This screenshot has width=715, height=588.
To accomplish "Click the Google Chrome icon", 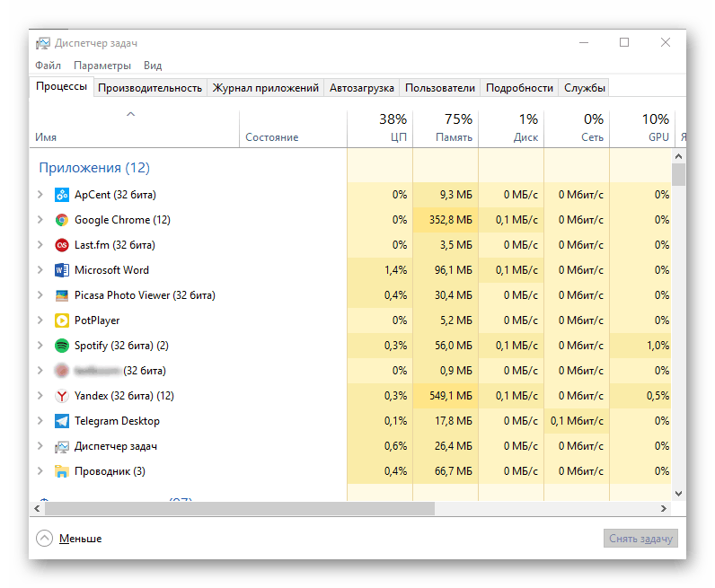I will click(62, 220).
